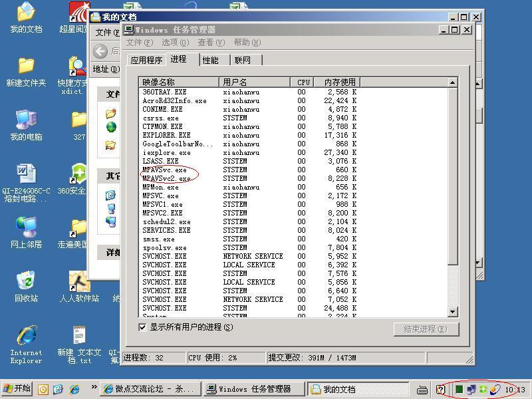532x399 pixels.
Task: Sort processes by the 内存使用 column header
Action: [337, 82]
